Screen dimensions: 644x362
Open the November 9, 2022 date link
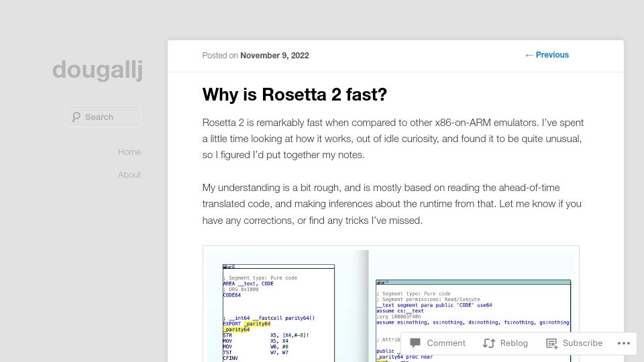pos(274,56)
